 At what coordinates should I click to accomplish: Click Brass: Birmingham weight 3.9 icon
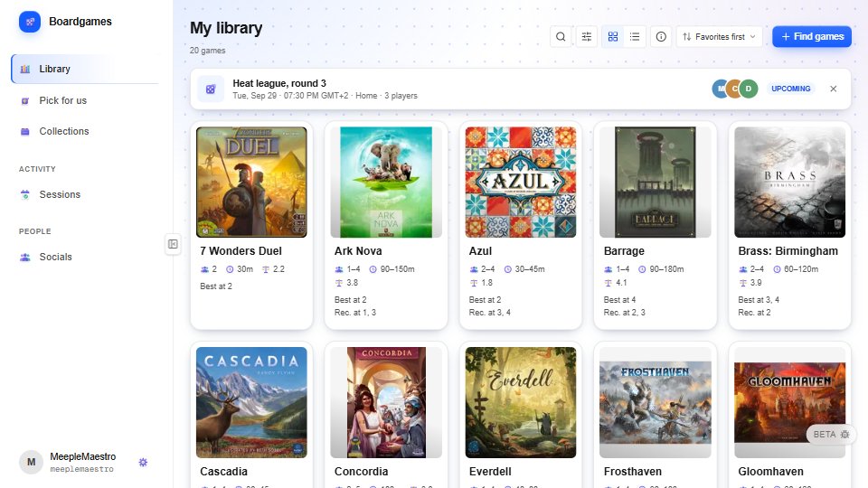pyautogui.click(x=743, y=283)
